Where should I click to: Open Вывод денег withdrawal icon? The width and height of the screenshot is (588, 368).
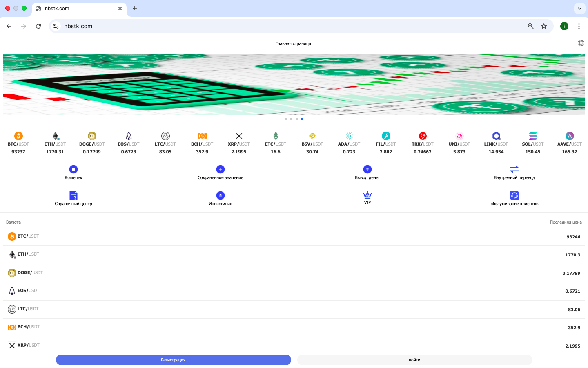(367, 169)
